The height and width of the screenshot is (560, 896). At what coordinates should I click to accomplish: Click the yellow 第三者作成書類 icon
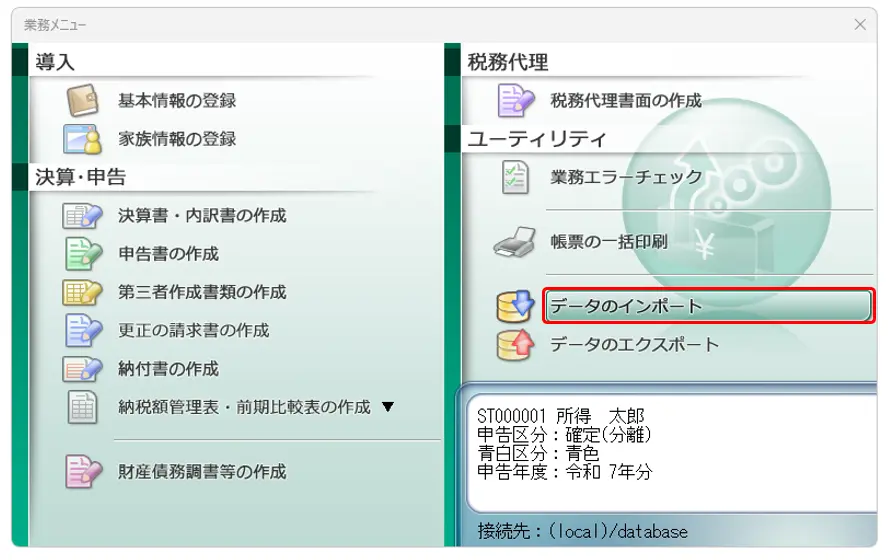(83, 292)
